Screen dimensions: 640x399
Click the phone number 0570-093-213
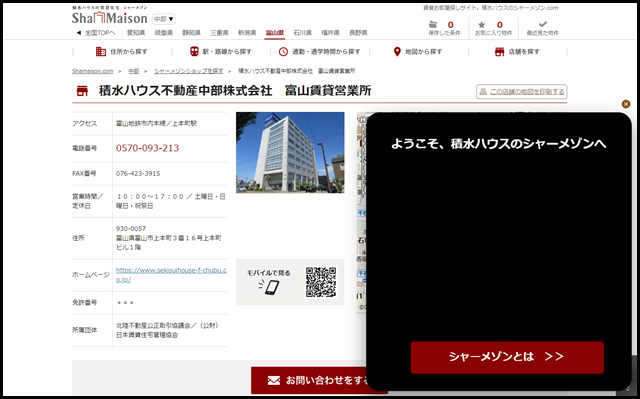(x=147, y=148)
